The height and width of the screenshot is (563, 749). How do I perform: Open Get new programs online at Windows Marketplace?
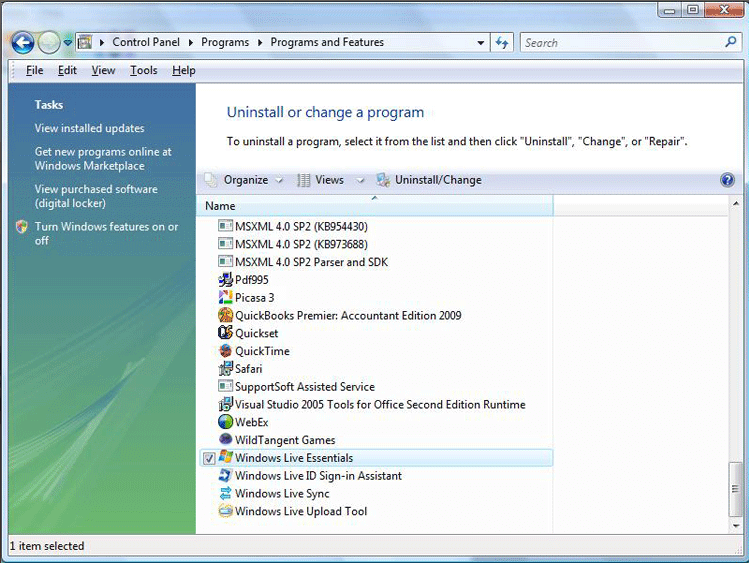click(x=103, y=159)
